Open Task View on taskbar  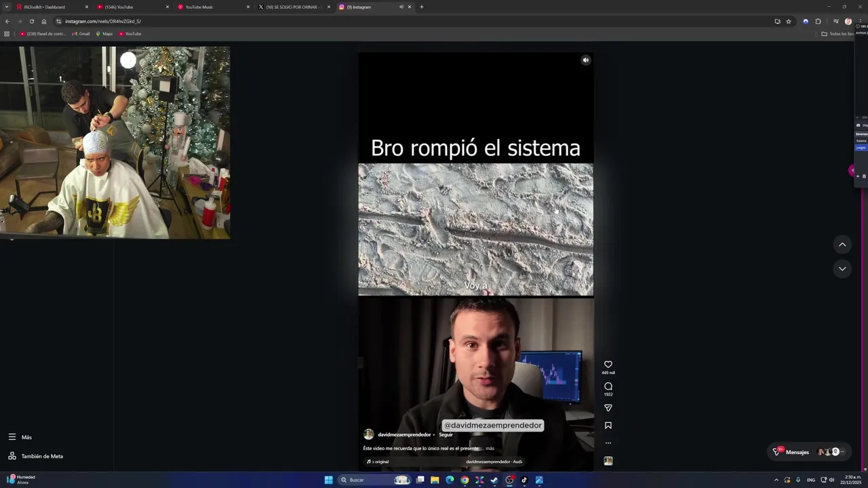(420, 480)
